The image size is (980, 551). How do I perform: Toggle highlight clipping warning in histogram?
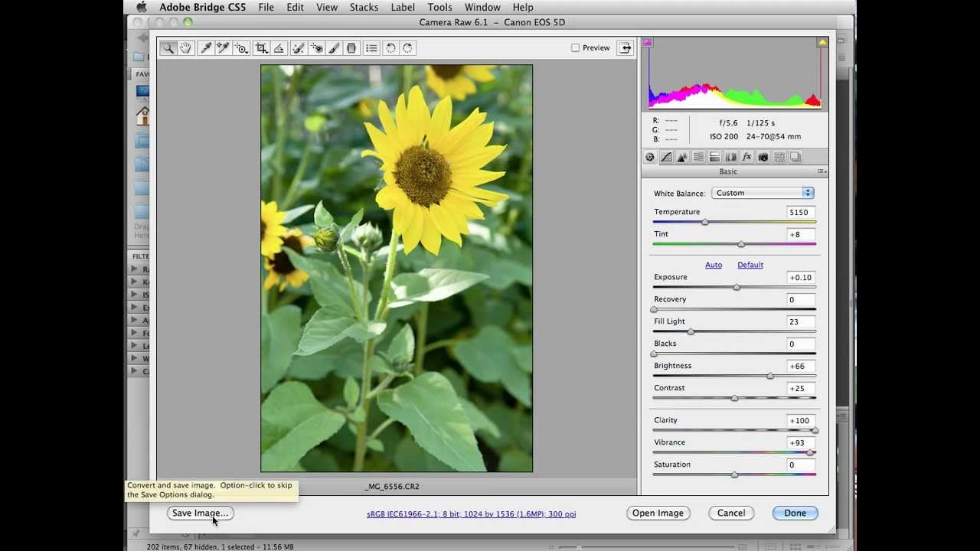point(822,43)
